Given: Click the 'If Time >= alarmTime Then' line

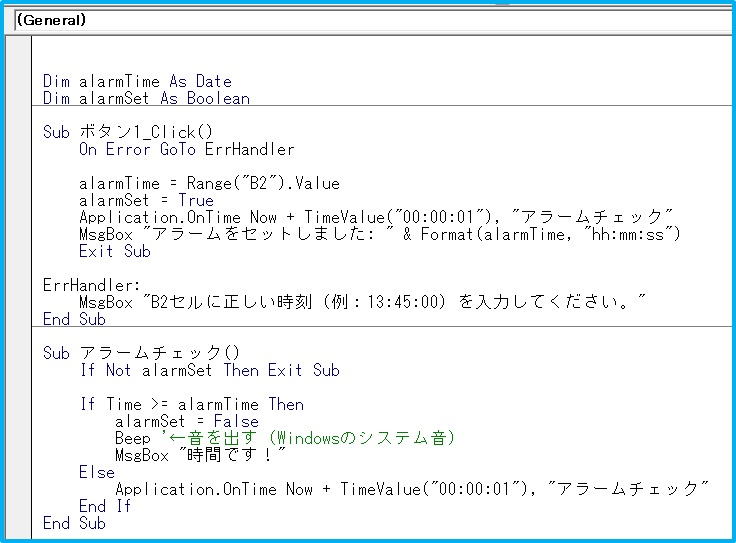Looking at the screenshot, I should (192, 404).
